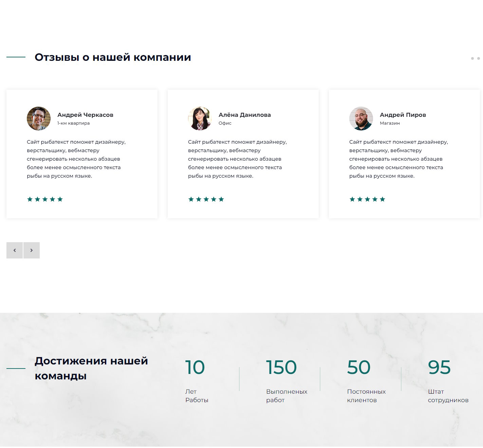
Task: Click the number 95 statistic
Action: point(439,368)
